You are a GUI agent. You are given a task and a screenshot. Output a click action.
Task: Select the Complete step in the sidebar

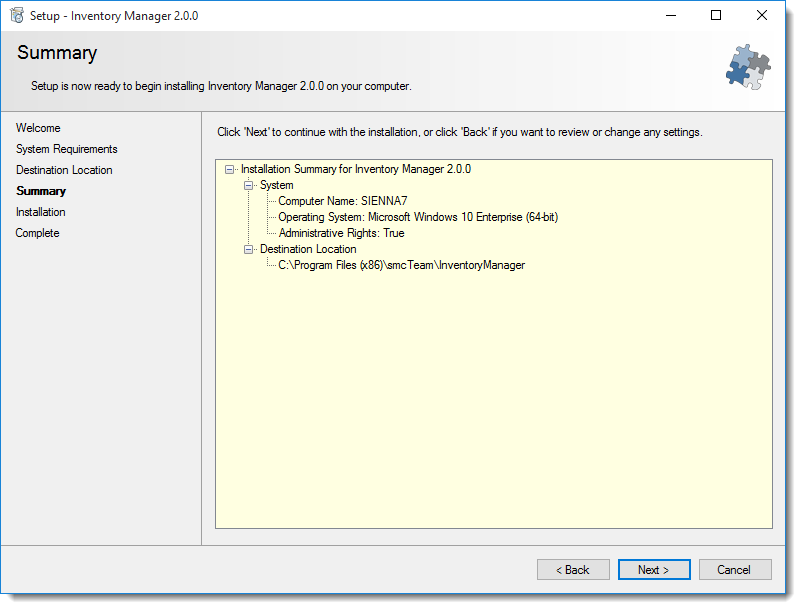37,233
